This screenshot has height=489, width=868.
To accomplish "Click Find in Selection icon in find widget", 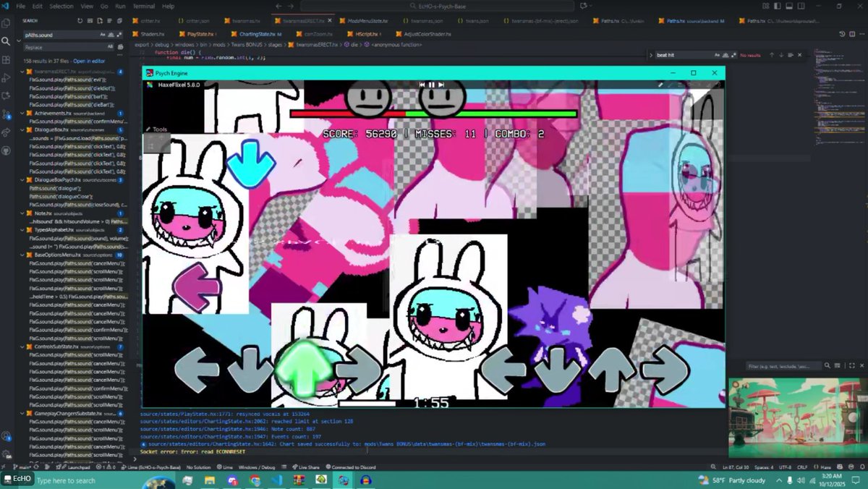I will [x=791, y=55].
